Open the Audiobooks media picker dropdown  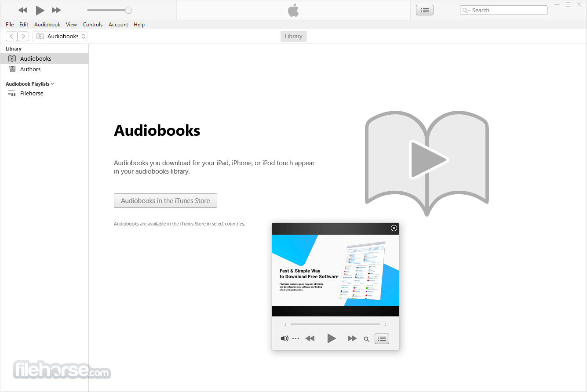pyautogui.click(x=60, y=36)
